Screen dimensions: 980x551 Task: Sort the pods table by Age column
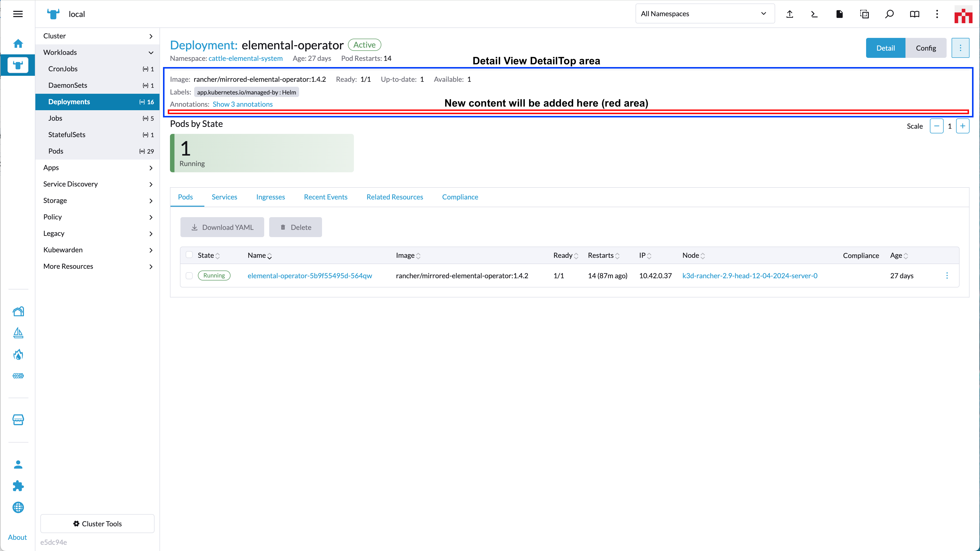899,255
